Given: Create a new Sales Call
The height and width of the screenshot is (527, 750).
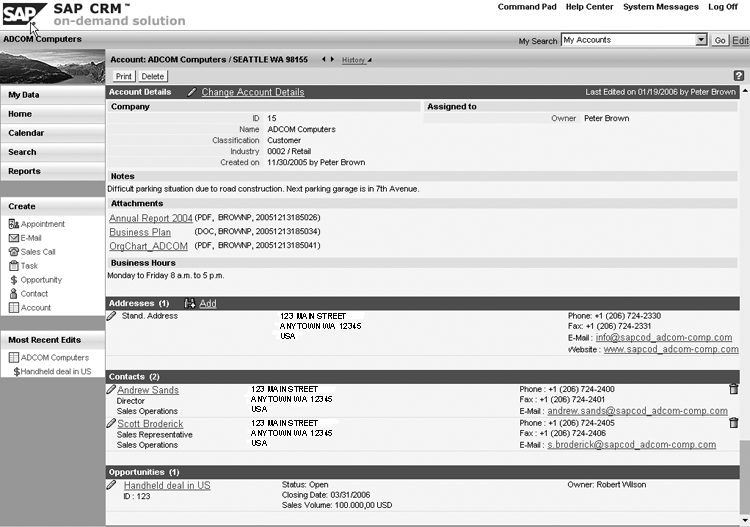Looking at the screenshot, I should (38, 252).
